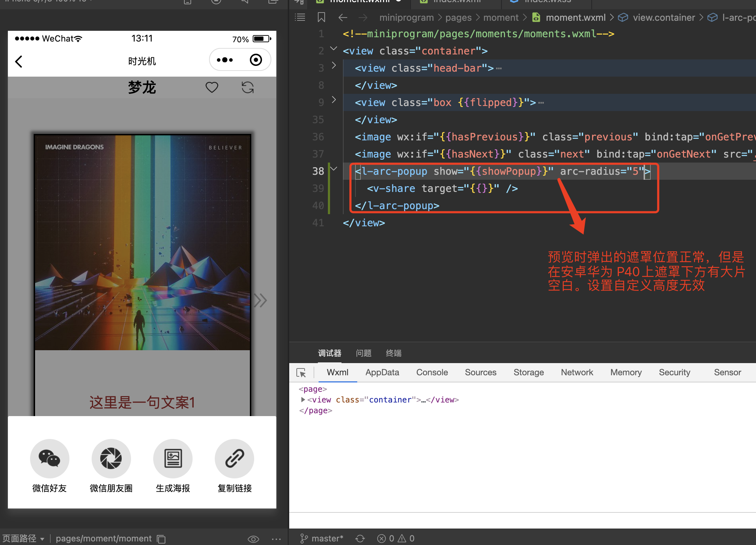Screen dimensions: 756x545
Task: Expand the view container node in Wxml panel
Action: click(x=303, y=400)
